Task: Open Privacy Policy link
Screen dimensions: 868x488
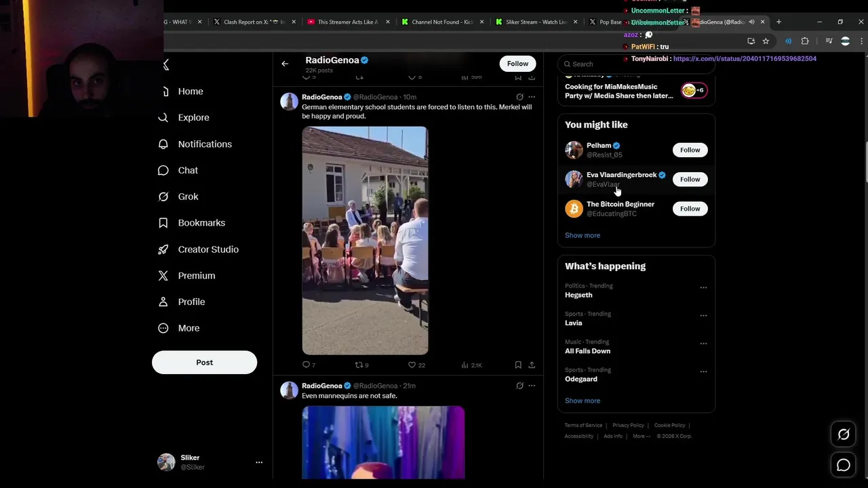Action: (x=628, y=426)
